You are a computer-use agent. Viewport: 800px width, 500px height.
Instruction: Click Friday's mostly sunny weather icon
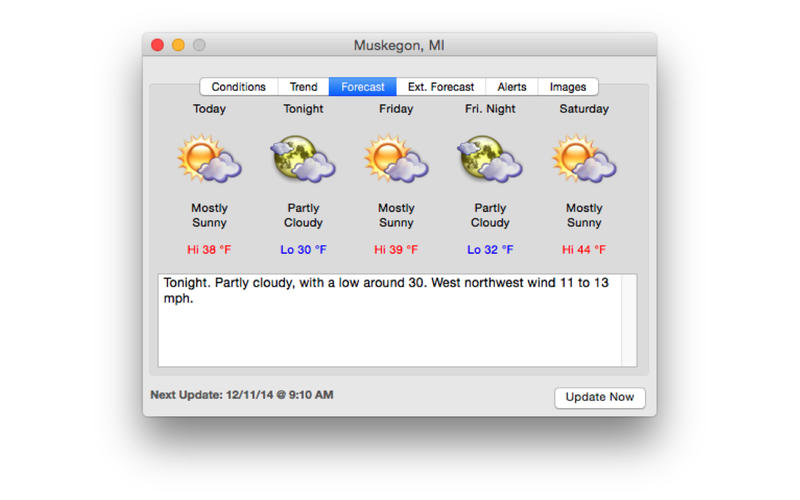click(x=396, y=158)
